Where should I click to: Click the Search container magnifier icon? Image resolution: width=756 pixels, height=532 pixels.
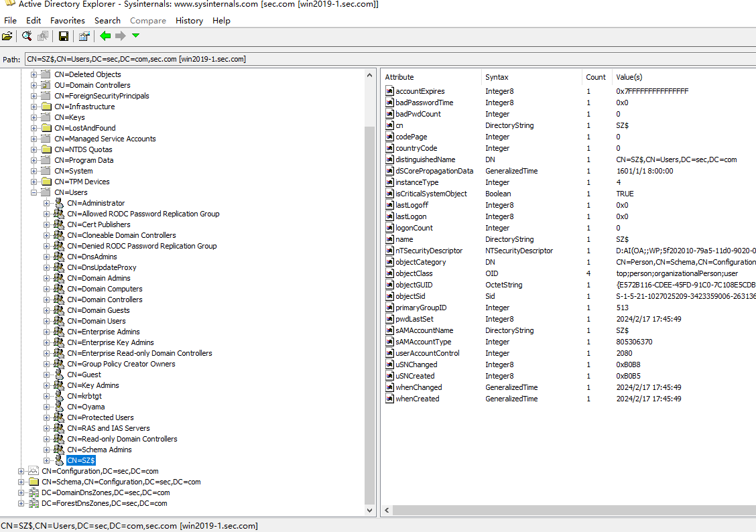coord(27,36)
